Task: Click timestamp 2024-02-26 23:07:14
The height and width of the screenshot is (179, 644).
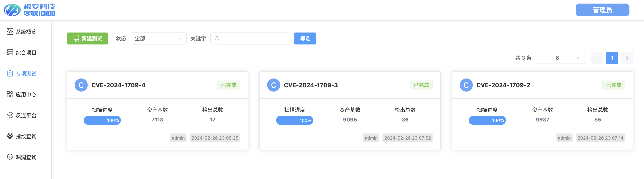Action: click(600, 138)
